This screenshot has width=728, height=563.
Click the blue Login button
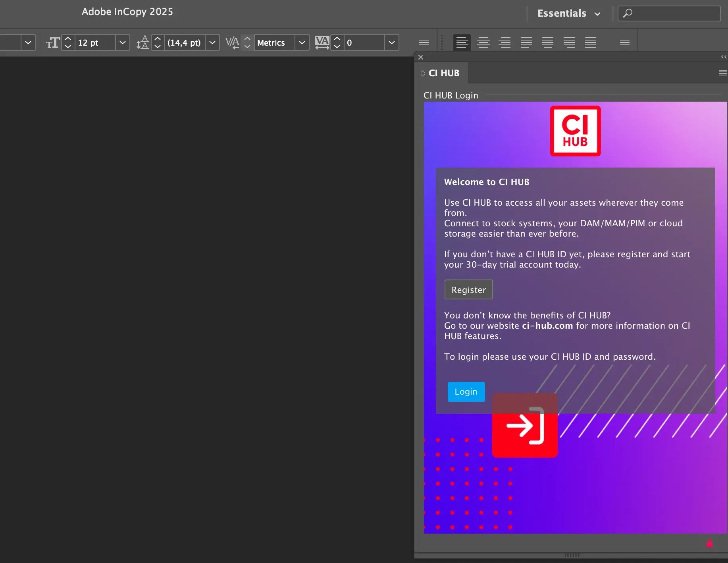(x=466, y=392)
